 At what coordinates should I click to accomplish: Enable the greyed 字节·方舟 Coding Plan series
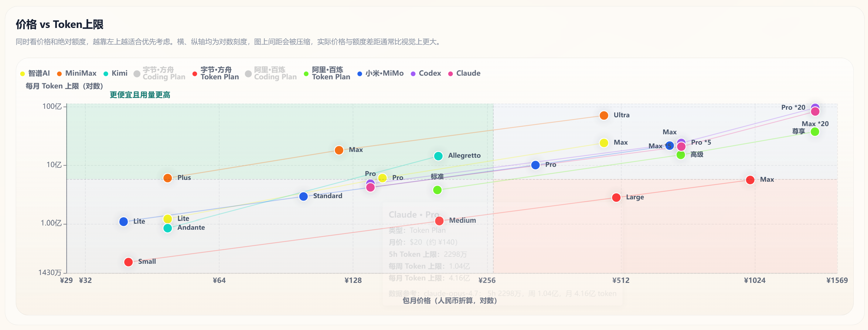159,73
